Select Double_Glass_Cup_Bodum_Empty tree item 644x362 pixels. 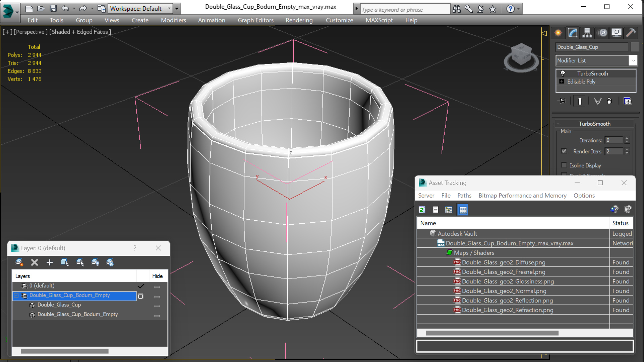pos(77,314)
